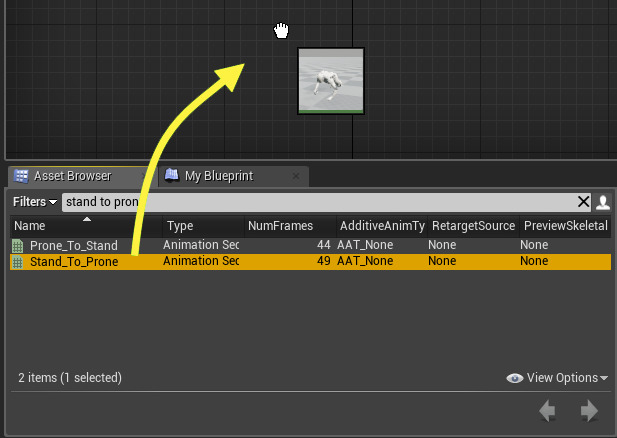Click the forward navigation arrow
The height and width of the screenshot is (438, 617).
pos(589,410)
